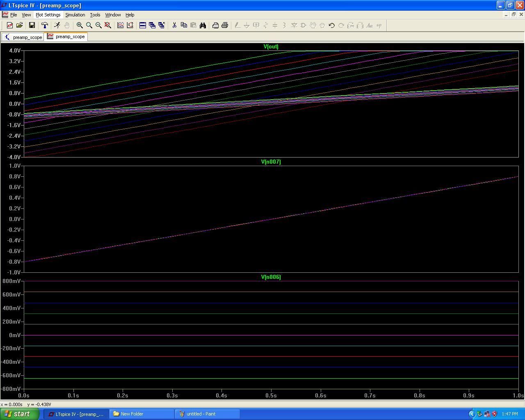Screen dimensions: 525x420
Task: Open the Simulation menu
Action: tap(75, 15)
